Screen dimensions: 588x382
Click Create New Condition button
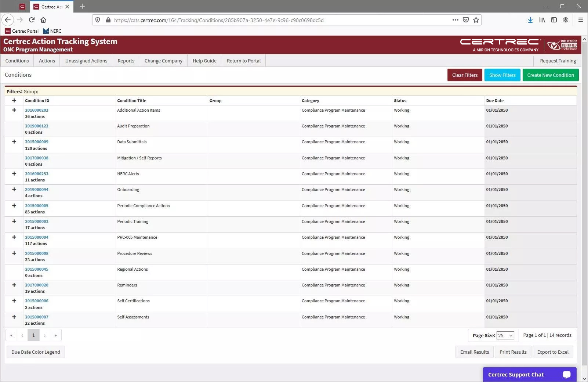point(551,75)
